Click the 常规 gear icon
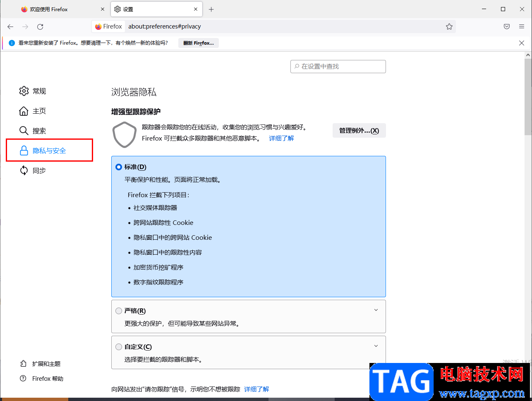Screen dimensions: 532x401 click(24, 91)
